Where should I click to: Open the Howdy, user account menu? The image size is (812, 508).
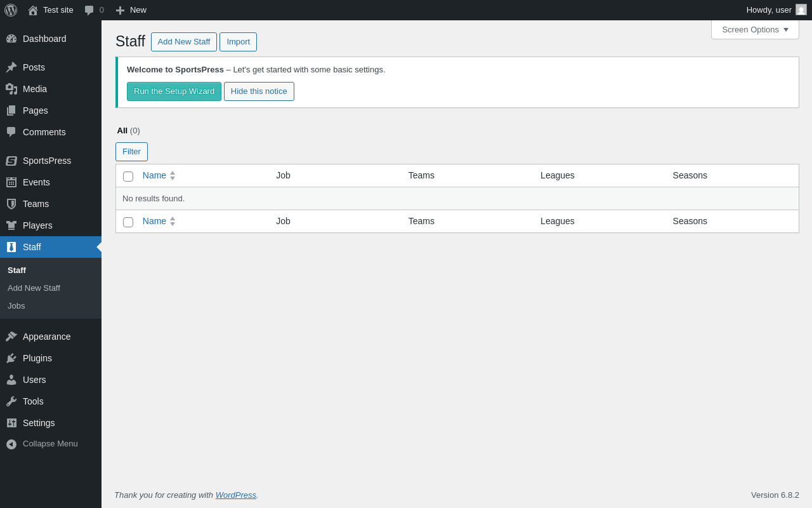point(776,10)
